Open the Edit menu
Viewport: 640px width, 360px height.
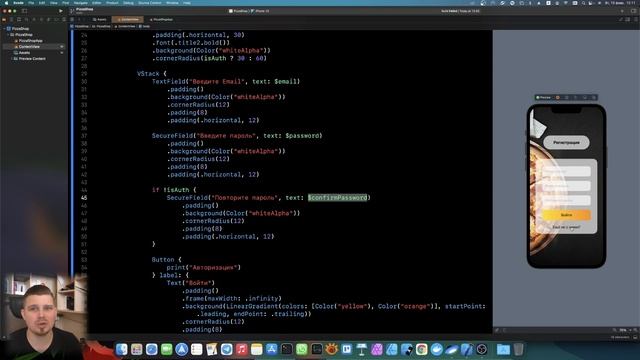(x=42, y=3)
